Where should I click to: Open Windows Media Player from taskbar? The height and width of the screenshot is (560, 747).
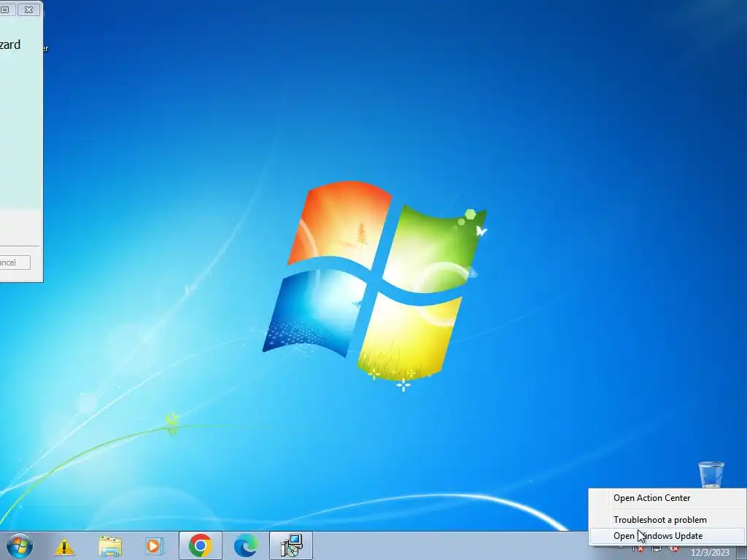[154, 545]
